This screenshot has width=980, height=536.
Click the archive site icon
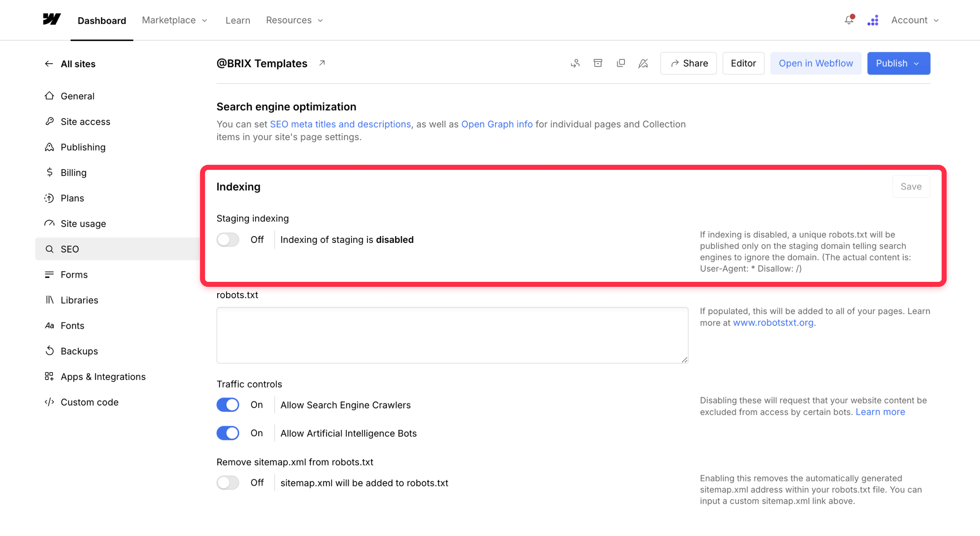598,63
